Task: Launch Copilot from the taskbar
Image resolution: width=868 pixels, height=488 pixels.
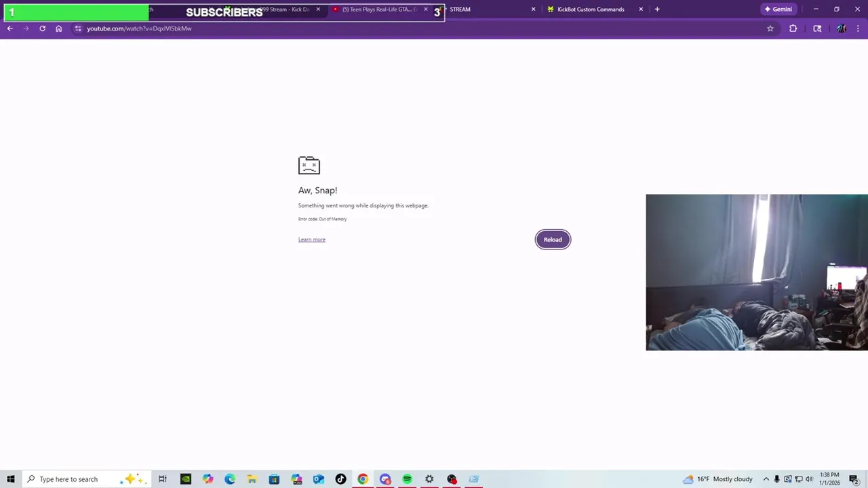Action: pyautogui.click(x=208, y=479)
